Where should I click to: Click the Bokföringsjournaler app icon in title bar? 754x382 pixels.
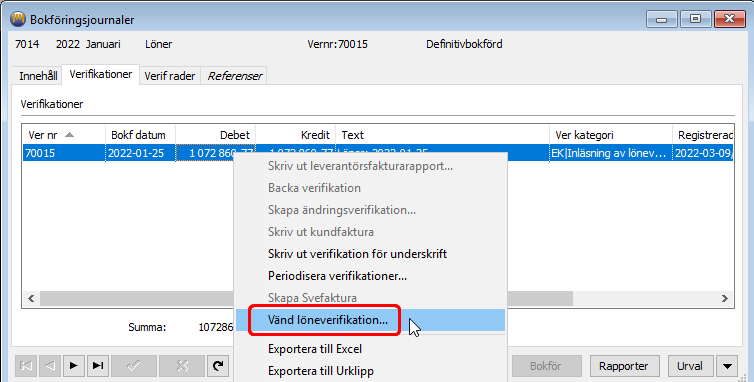click(x=18, y=20)
